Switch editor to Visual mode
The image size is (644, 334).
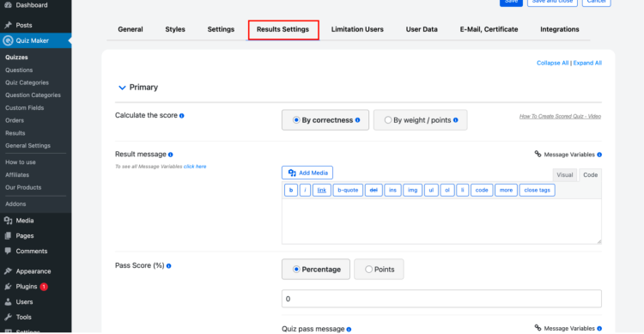coord(564,174)
